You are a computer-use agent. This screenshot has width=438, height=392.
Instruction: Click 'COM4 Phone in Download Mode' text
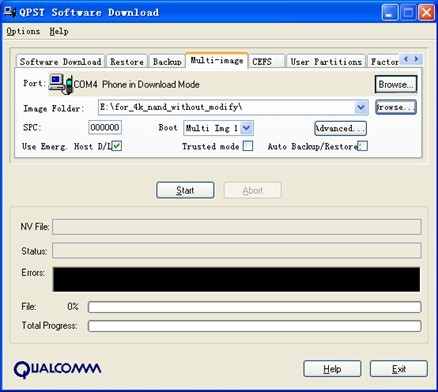coord(136,84)
